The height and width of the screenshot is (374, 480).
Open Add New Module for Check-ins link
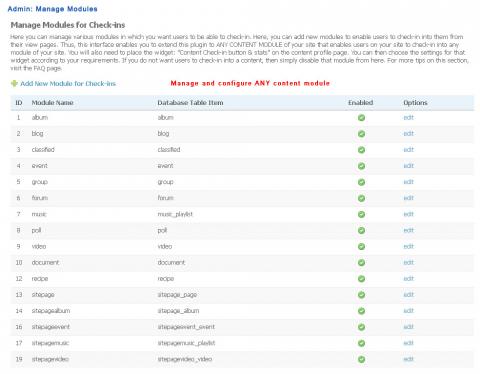68,84
